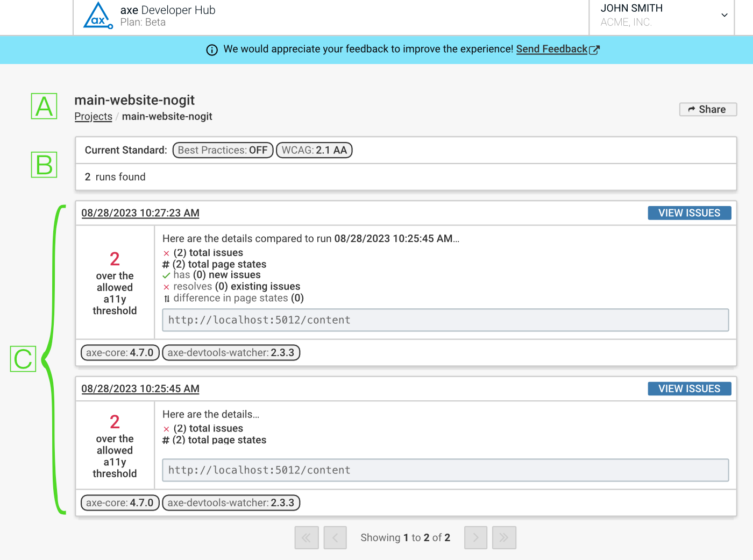
Task: Go to the previous page of runs
Action: click(335, 537)
